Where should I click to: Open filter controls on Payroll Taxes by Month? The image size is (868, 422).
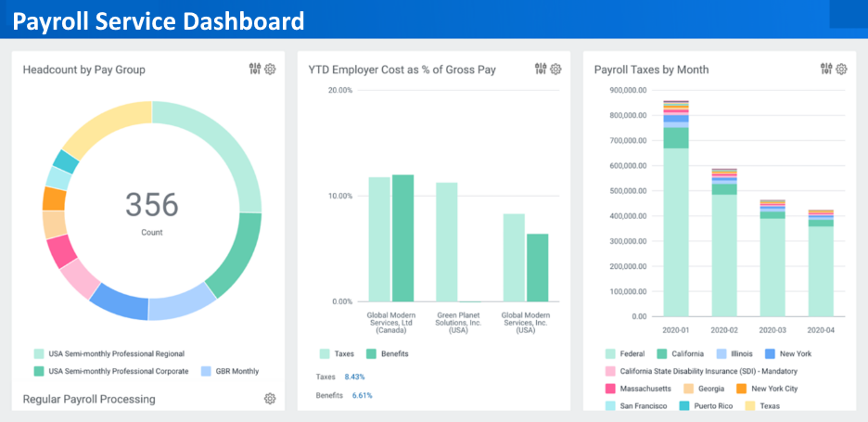coord(826,69)
